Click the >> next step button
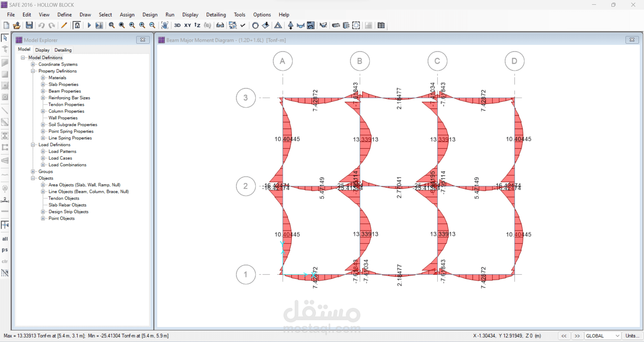Image resolution: width=644 pixels, height=342 pixels. (577, 336)
